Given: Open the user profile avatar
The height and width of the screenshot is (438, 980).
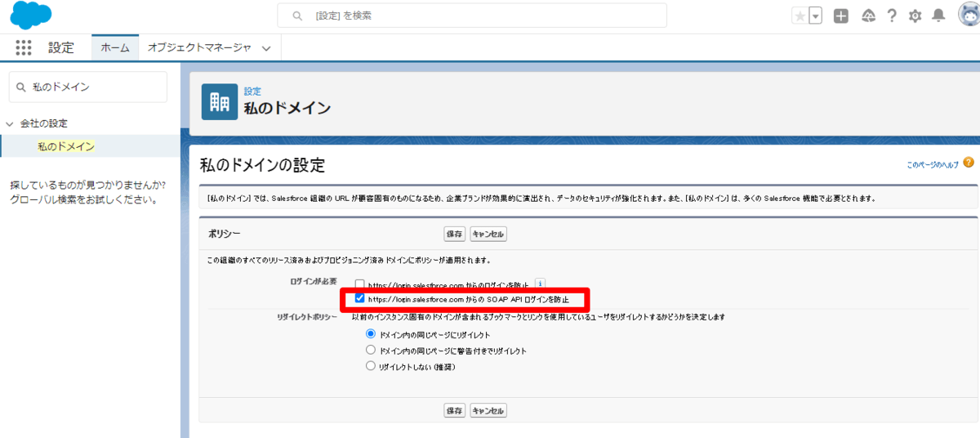Looking at the screenshot, I should (x=969, y=16).
